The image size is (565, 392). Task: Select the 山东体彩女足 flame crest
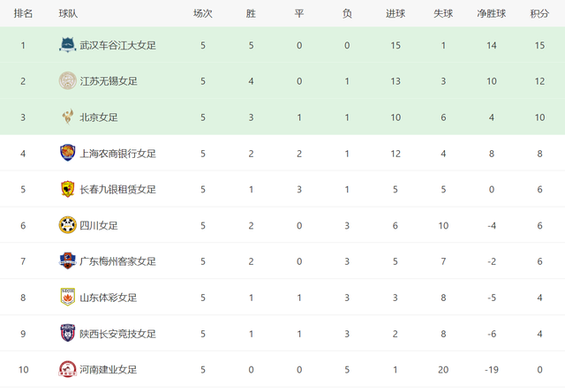pyautogui.click(x=67, y=297)
